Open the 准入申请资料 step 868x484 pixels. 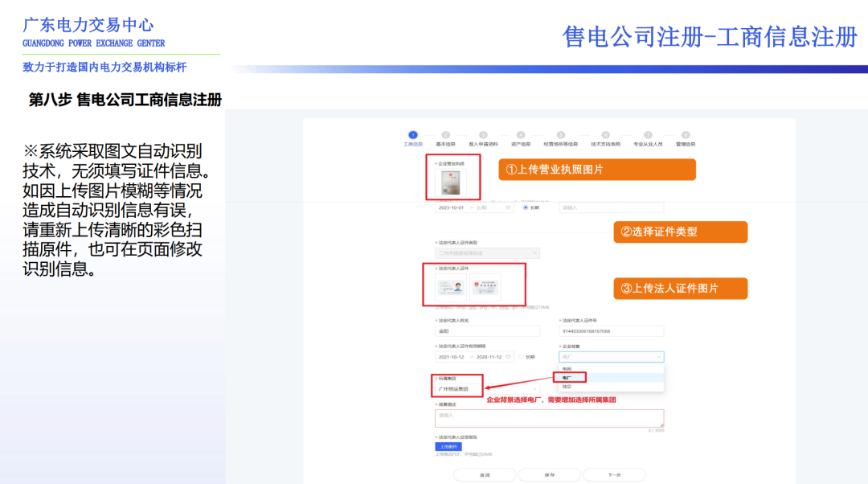click(x=481, y=133)
